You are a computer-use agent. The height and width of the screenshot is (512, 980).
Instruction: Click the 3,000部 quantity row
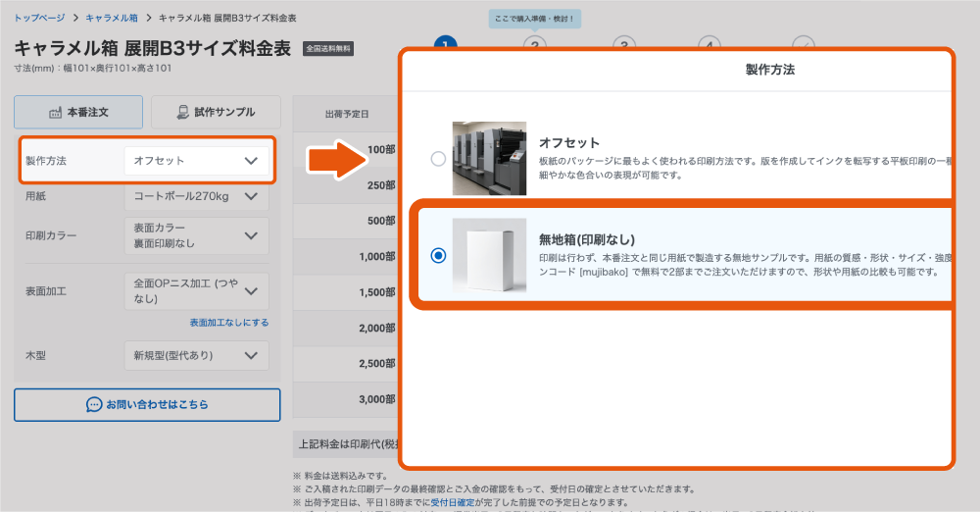[x=346, y=399]
